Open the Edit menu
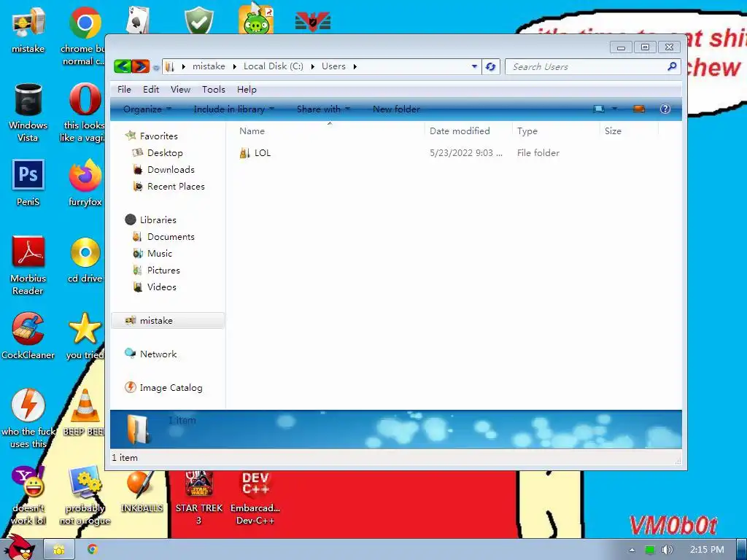This screenshot has width=747, height=560. [x=151, y=89]
